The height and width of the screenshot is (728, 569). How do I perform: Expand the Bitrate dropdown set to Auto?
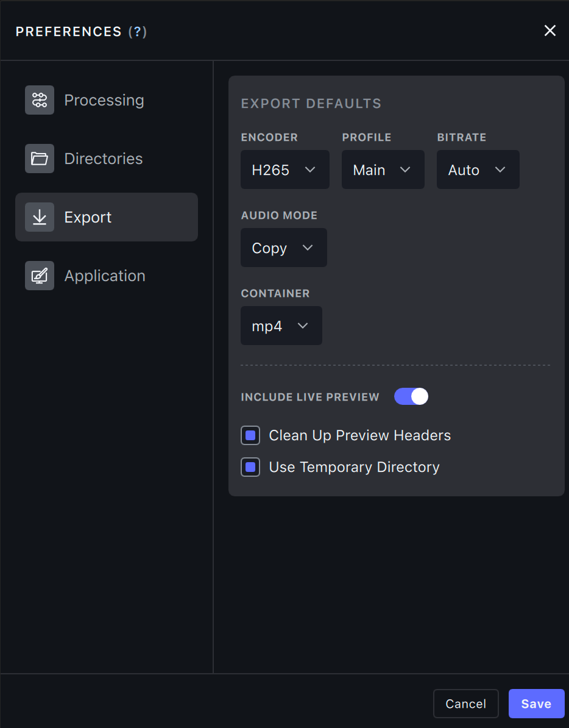click(478, 170)
